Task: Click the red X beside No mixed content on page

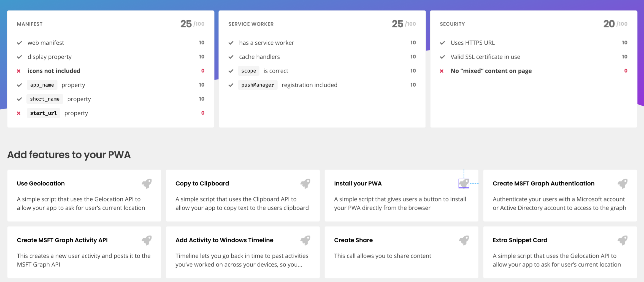Action: pos(442,71)
